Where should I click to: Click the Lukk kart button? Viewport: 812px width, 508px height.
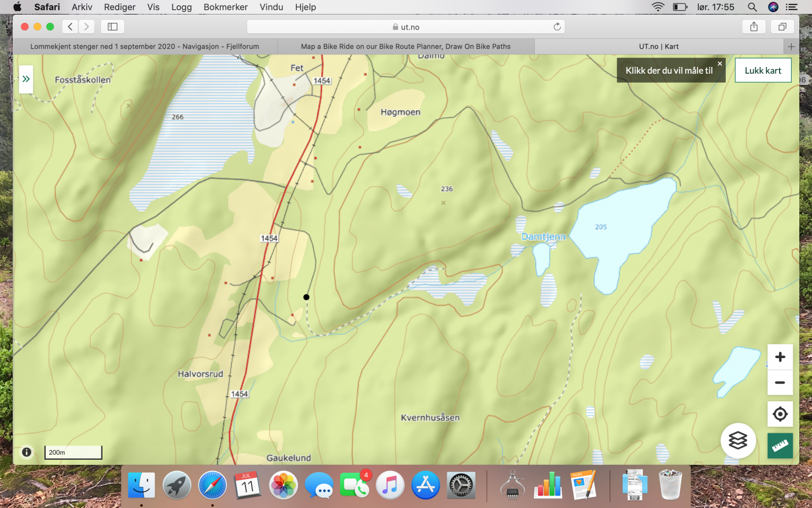pyautogui.click(x=763, y=71)
